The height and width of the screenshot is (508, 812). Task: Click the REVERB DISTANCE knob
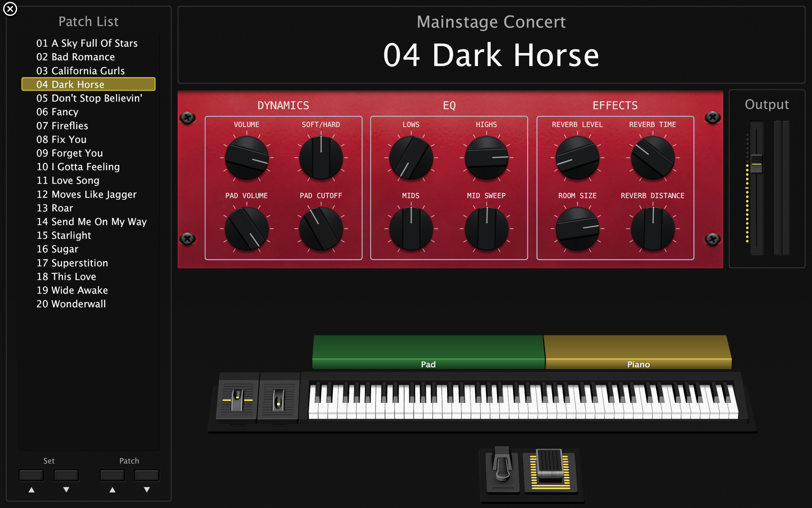(653, 229)
